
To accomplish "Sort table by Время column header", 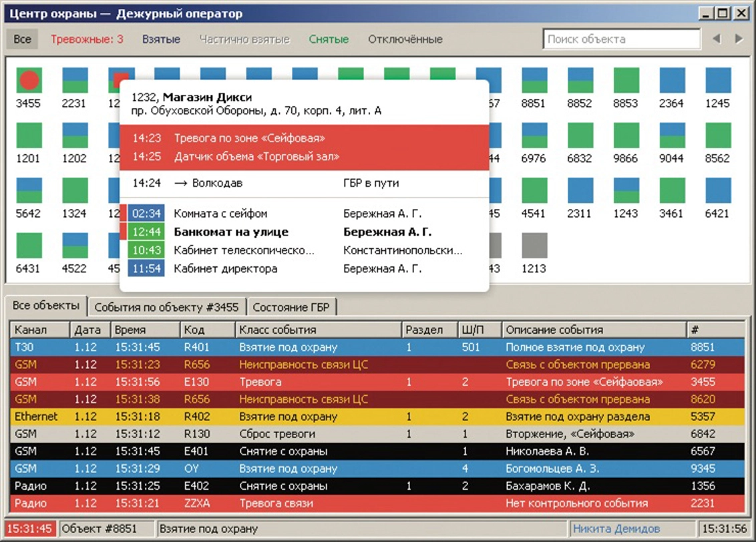I will pyautogui.click(x=145, y=330).
